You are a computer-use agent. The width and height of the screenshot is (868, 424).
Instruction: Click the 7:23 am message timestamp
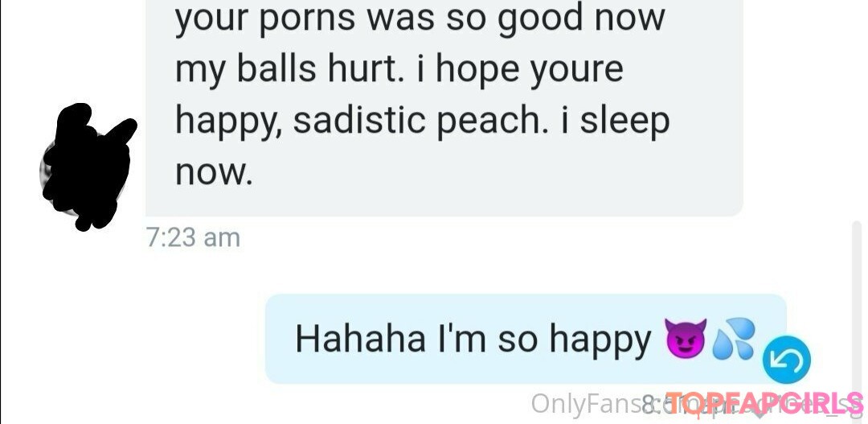(193, 238)
